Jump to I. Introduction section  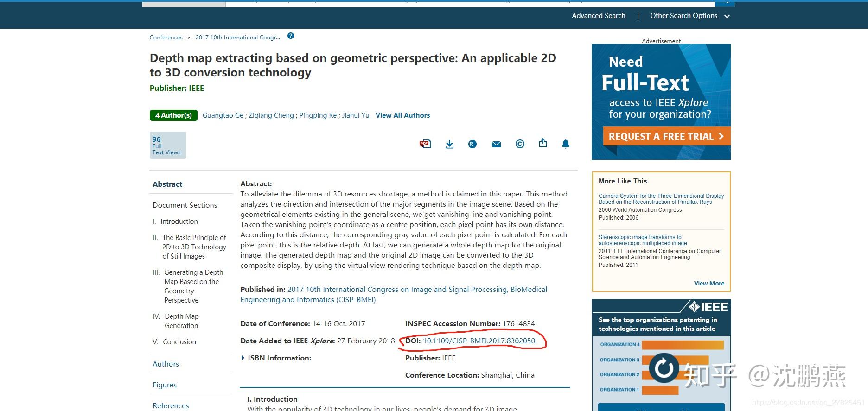coord(175,221)
